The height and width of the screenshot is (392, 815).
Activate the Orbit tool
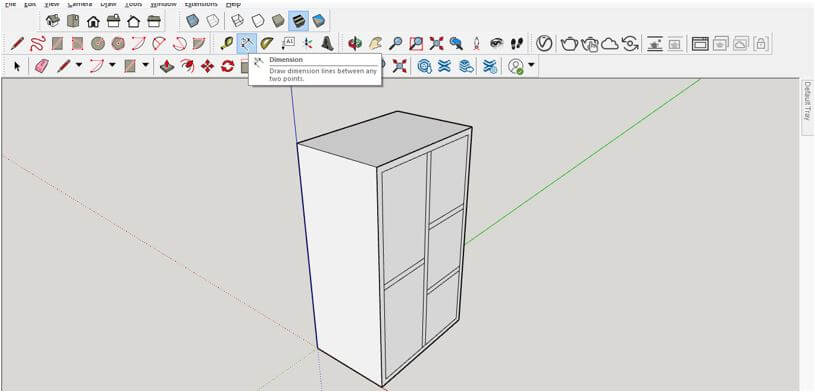pyautogui.click(x=355, y=44)
